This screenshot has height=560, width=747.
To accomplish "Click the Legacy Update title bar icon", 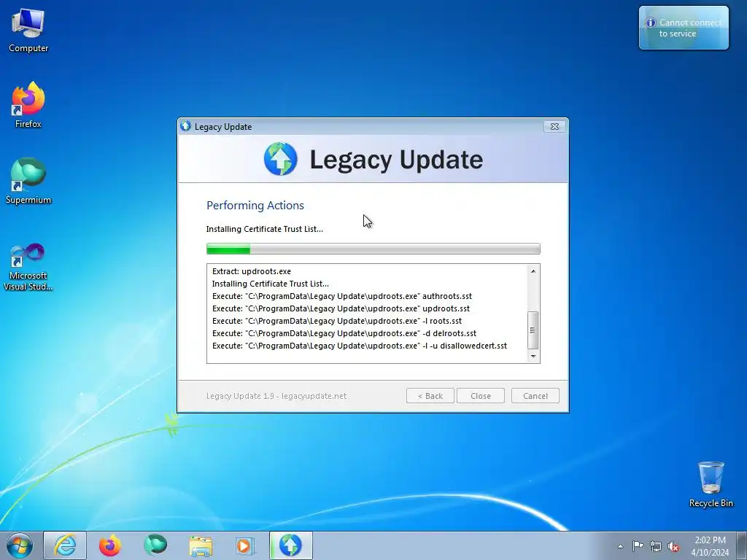I will pos(186,126).
